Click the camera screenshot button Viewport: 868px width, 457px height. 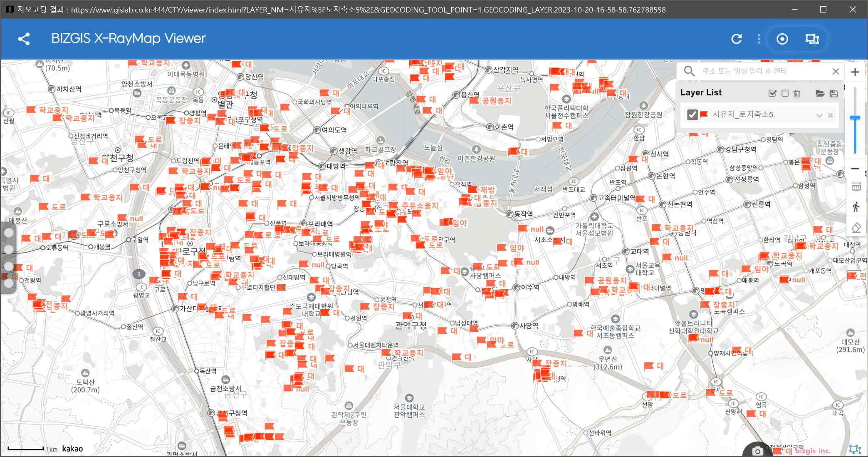pyautogui.click(x=758, y=451)
